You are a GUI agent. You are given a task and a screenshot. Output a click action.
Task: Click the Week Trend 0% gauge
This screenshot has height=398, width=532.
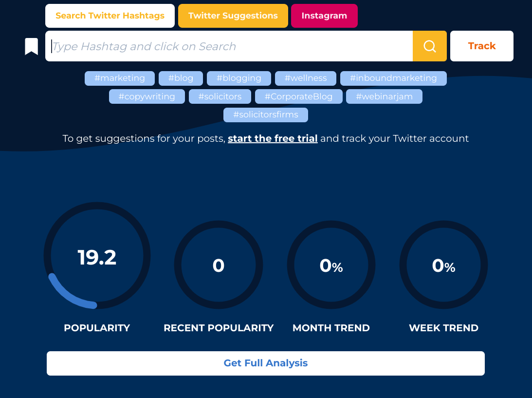point(443,265)
